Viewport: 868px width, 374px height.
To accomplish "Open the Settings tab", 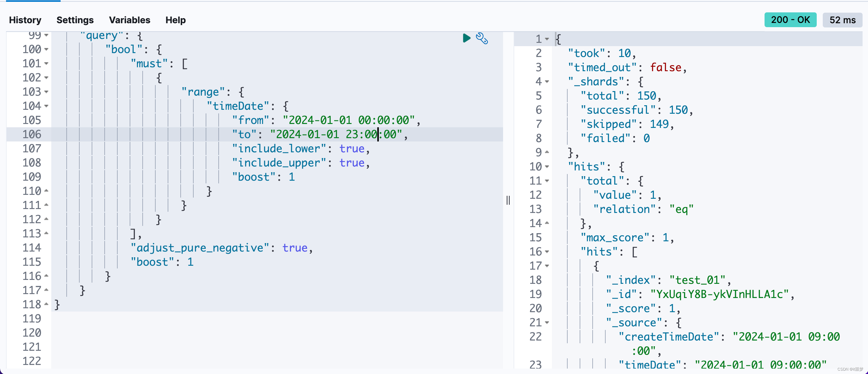I will pos(75,20).
